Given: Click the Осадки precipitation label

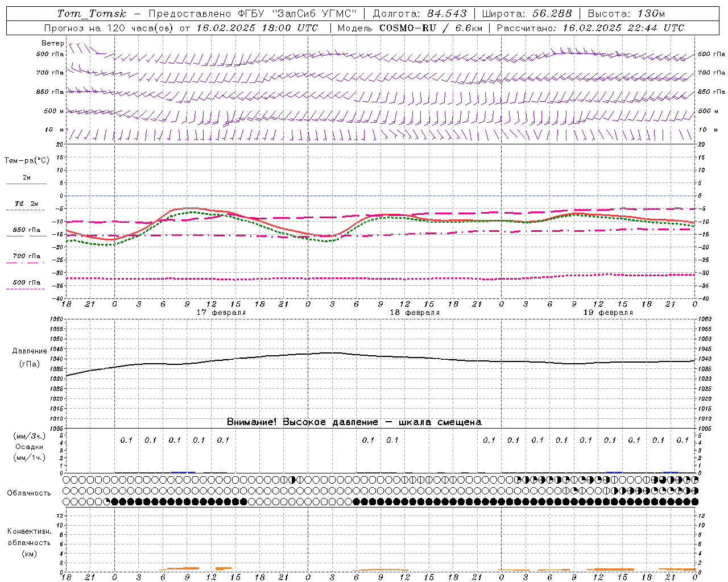Looking at the screenshot, I should [30, 447].
